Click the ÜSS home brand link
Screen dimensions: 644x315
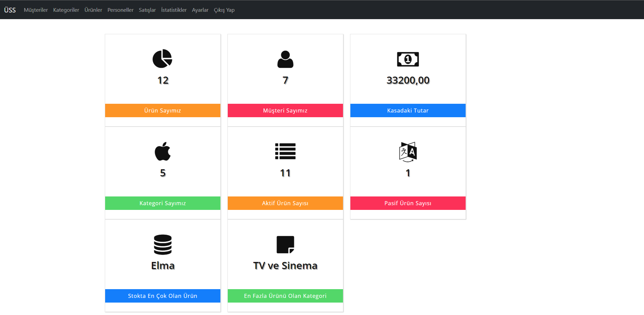pos(10,10)
